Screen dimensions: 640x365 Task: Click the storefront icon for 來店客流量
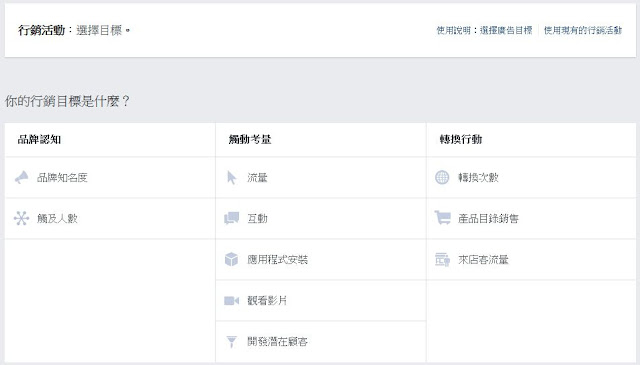tap(442, 259)
